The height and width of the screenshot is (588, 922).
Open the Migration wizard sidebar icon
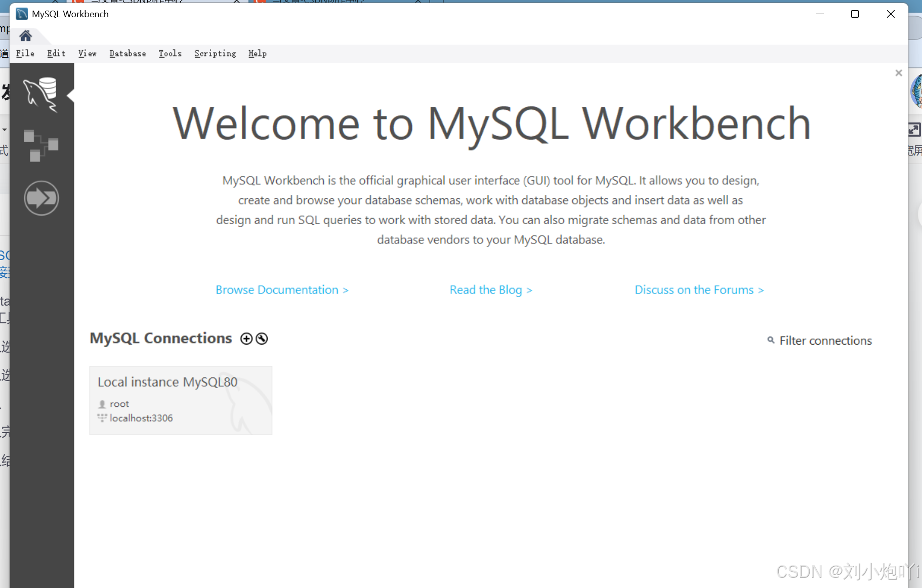pyautogui.click(x=41, y=198)
